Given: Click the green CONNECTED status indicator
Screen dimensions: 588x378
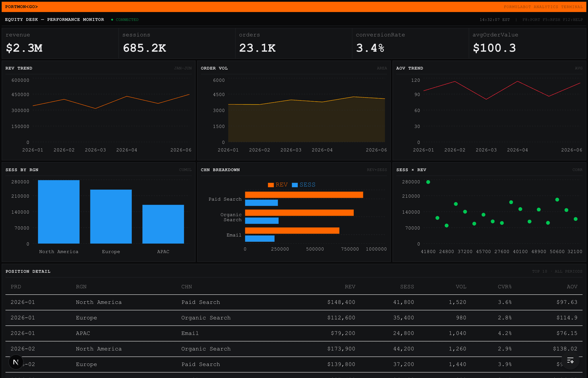Looking at the screenshot, I should 125,20.
